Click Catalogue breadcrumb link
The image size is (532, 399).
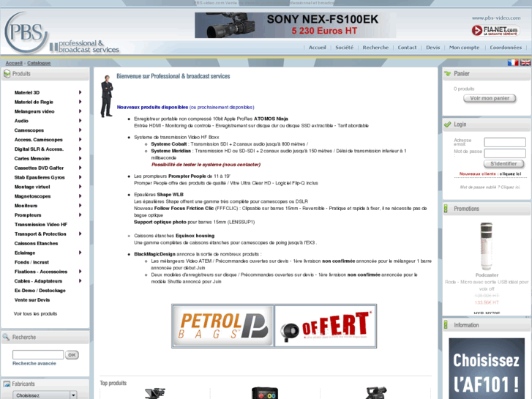39,63
